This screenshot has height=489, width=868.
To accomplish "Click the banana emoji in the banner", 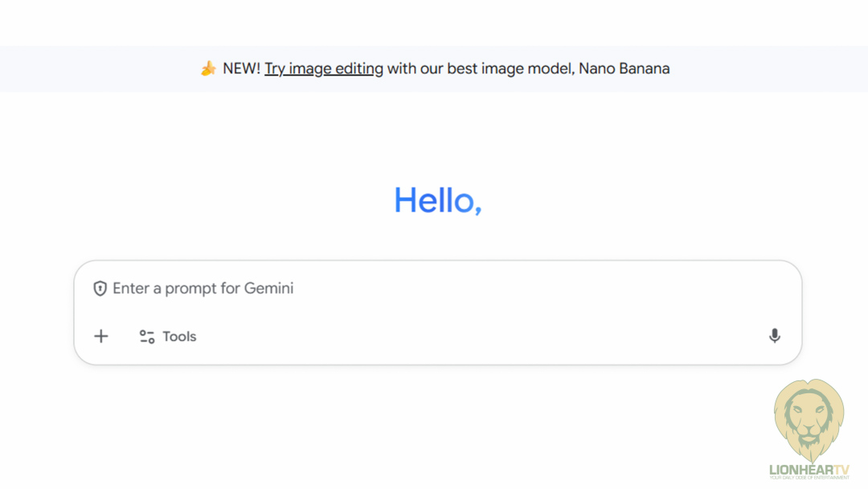I will point(208,69).
